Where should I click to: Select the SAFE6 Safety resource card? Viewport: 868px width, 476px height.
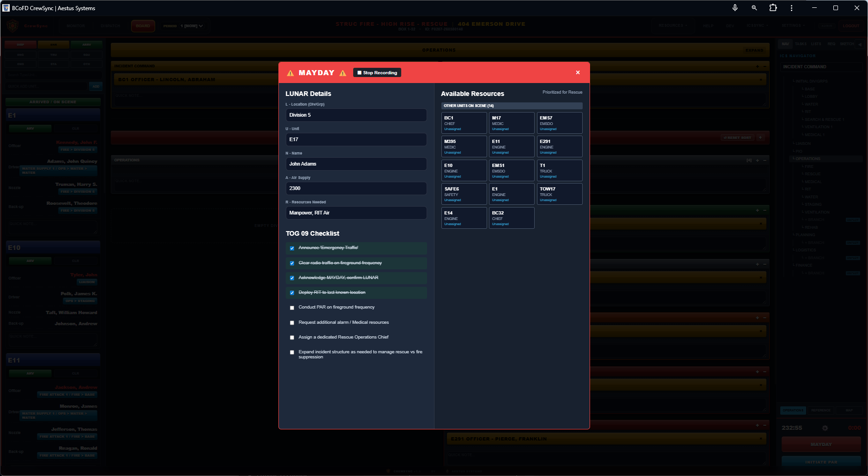[x=464, y=194]
